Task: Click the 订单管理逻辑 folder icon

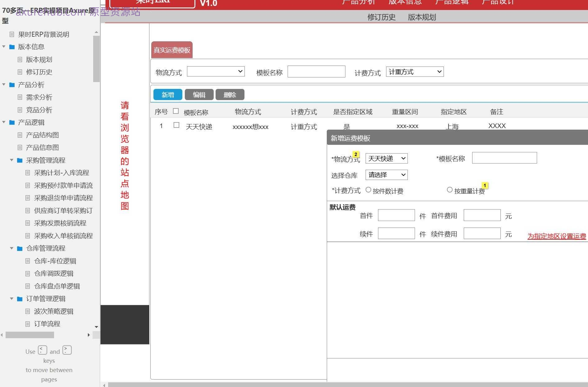Action: pyautogui.click(x=20, y=299)
